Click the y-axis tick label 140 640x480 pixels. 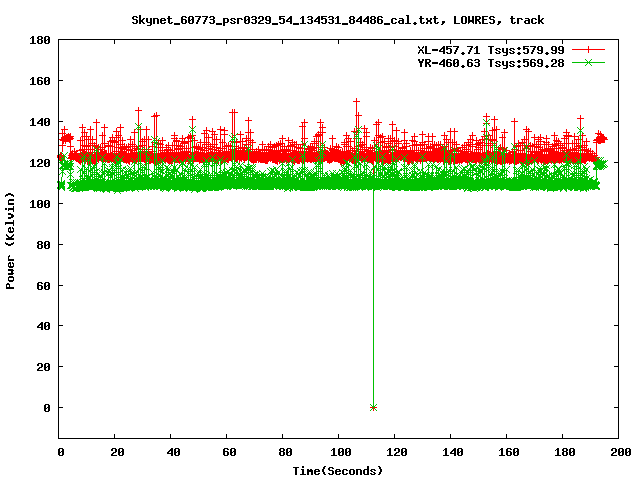[40, 122]
